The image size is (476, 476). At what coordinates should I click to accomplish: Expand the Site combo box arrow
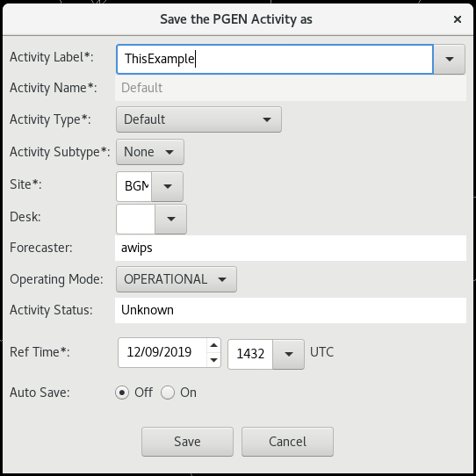pos(167,186)
